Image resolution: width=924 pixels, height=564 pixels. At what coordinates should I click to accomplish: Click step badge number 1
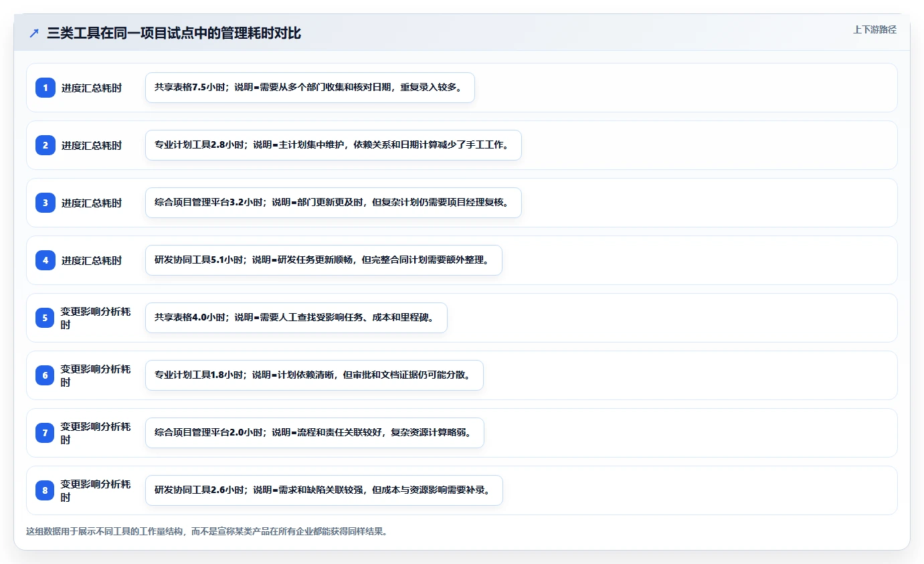pos(45,88)
